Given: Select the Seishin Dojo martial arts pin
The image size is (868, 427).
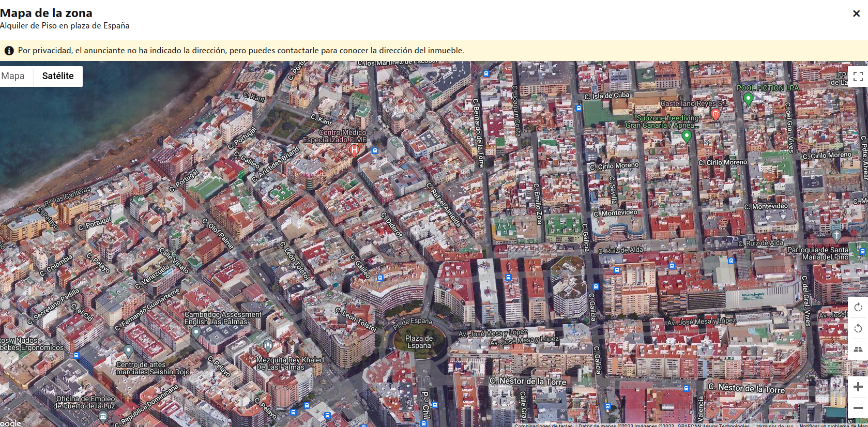Looking at the screenshot, I should pos(128,351).
